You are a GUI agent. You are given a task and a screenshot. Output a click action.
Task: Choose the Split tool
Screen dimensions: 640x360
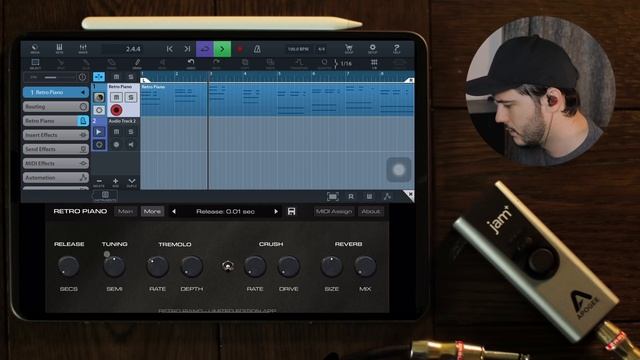[x=60, y=63]
